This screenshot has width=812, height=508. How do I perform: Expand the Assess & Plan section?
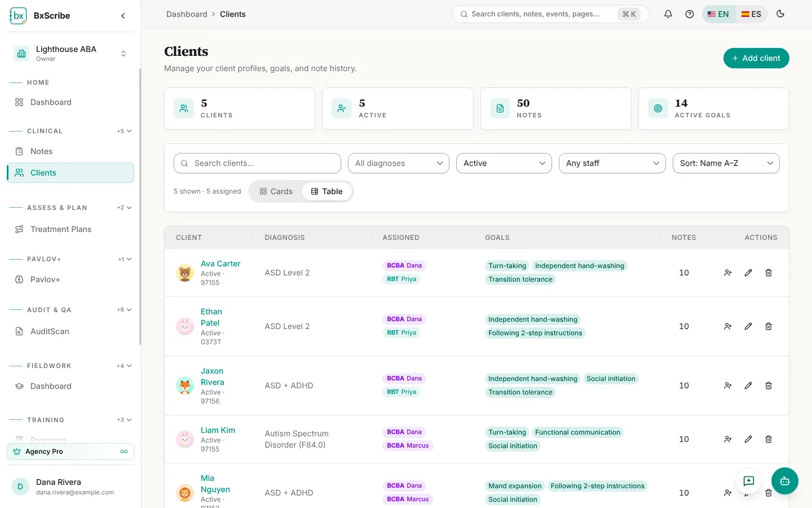(125, 208)
